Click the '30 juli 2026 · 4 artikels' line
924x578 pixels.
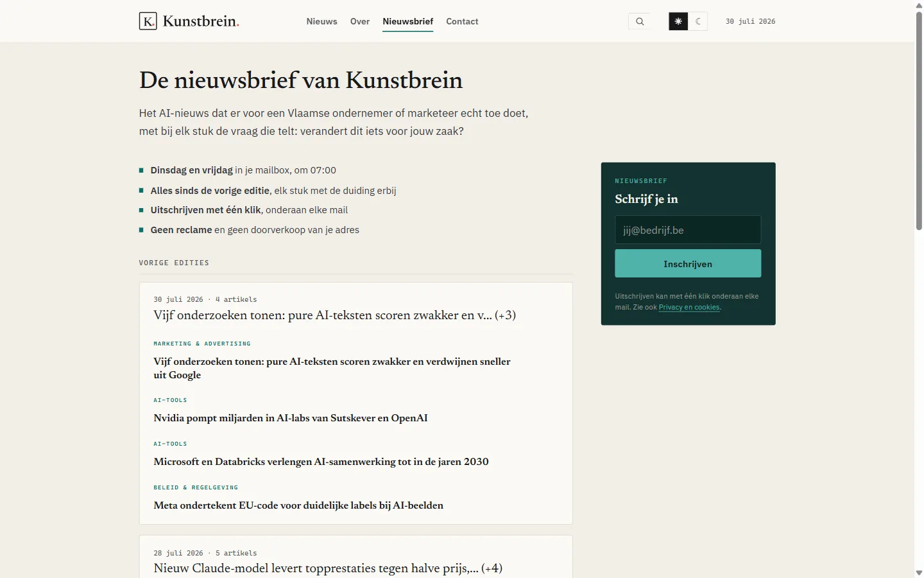tap(205, 299)
